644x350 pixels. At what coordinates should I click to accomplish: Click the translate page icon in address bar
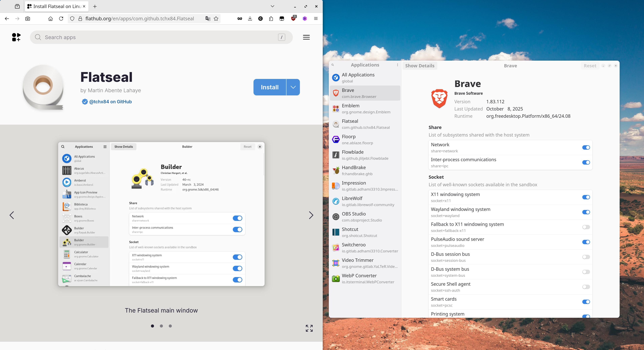[207, 18]
